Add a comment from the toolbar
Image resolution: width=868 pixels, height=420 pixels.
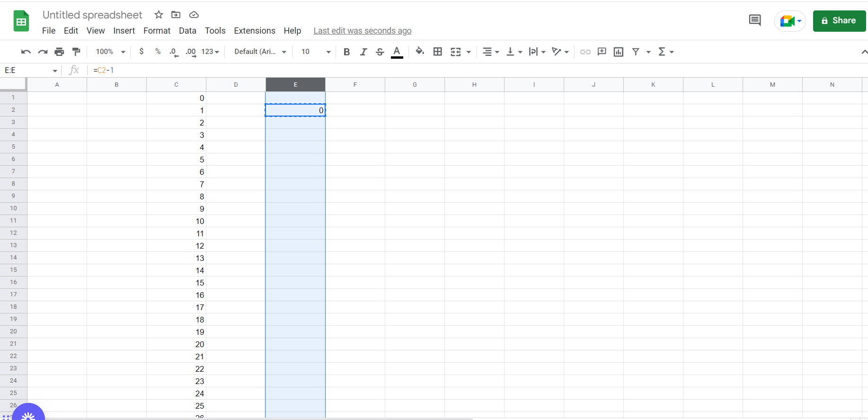point(602,52)
